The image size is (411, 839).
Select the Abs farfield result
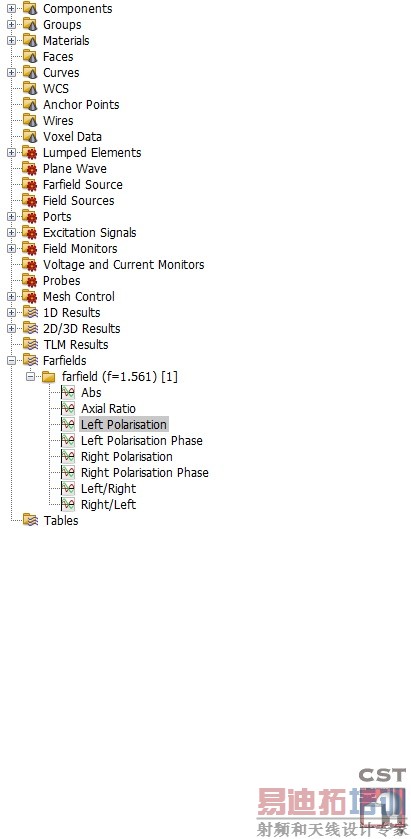point(91,392)
